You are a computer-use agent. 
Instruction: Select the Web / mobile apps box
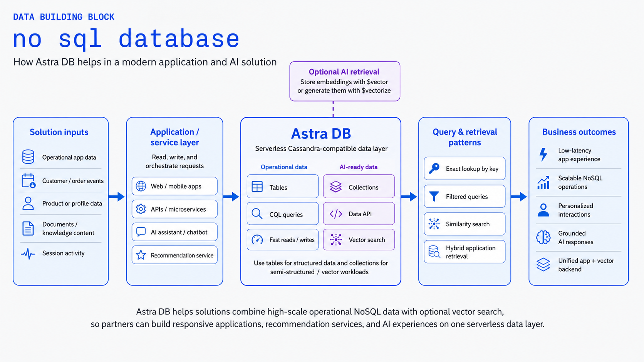point(174,186)
